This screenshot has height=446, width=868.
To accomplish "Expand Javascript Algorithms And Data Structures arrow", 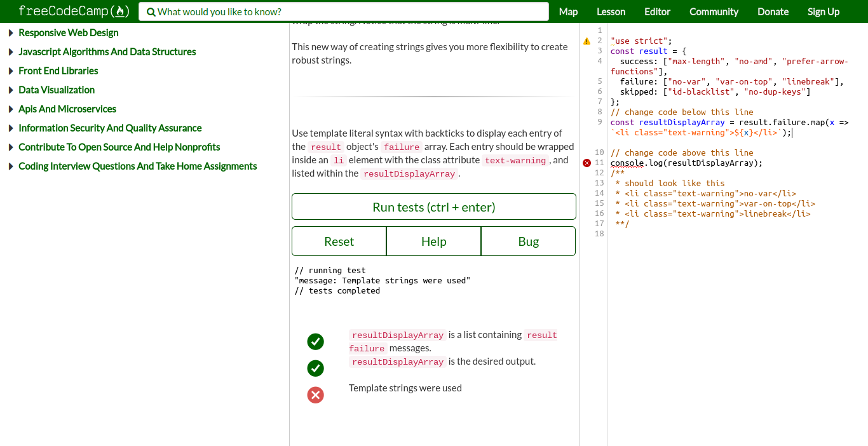I will (x=11, y=52).
